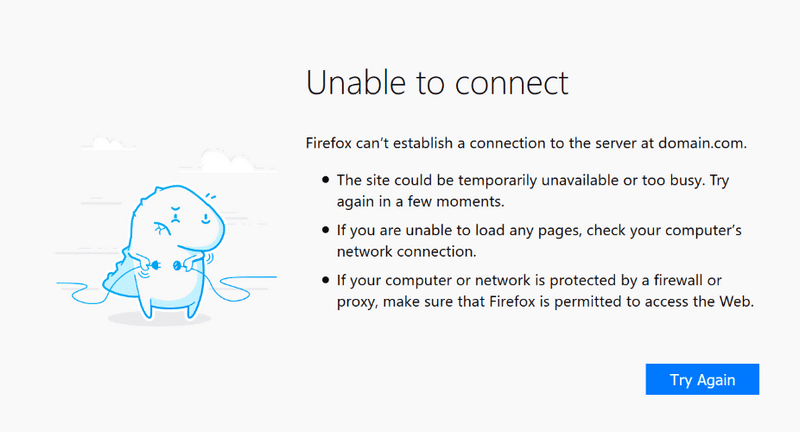Viewport: 800px width, 432px height.
Task: Click the "Unable to connect" heading
Action: click(x=437, y=82)
